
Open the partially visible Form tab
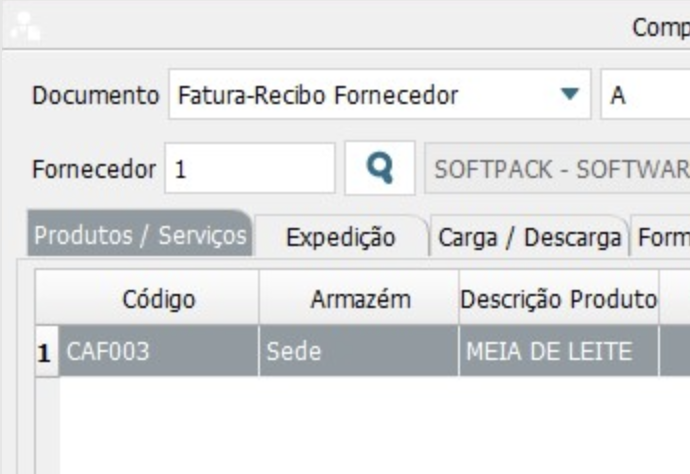pyautogui.click(x=661, y=238)
